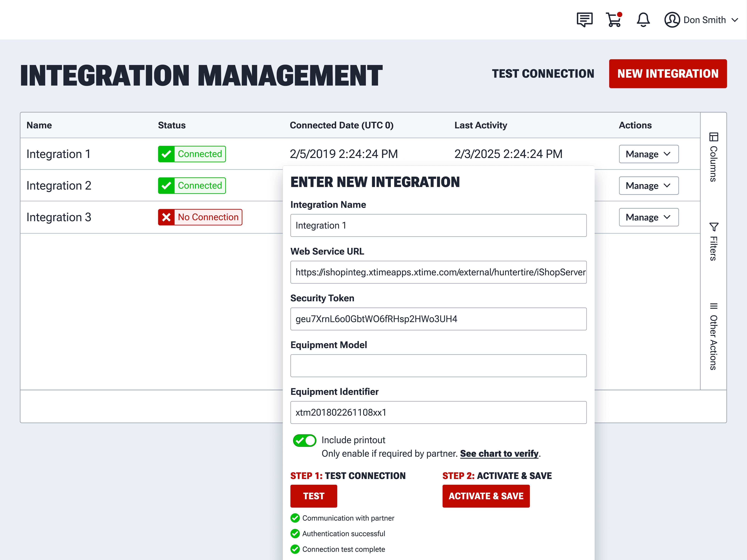The height and width of the screenshot is (560, 747).
Task: Click the Other Actions menu icon
Action: [x=714, y=306]
